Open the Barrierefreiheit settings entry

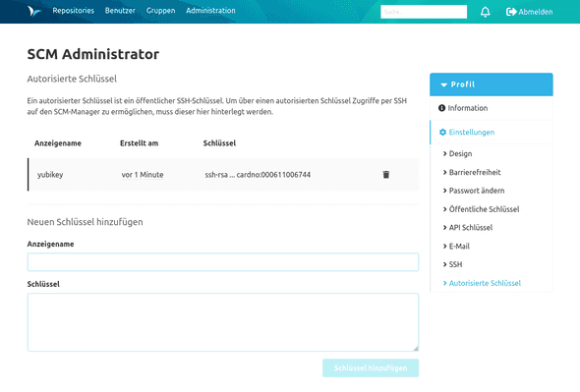pos(474,172)
